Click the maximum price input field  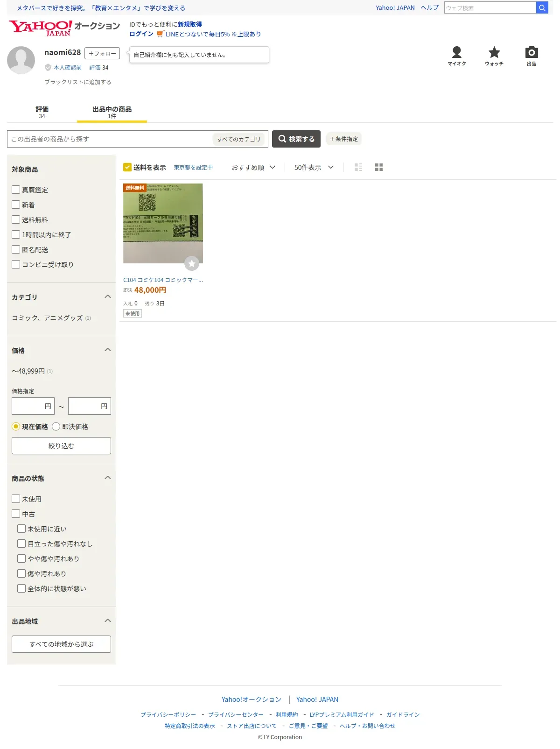90,406
